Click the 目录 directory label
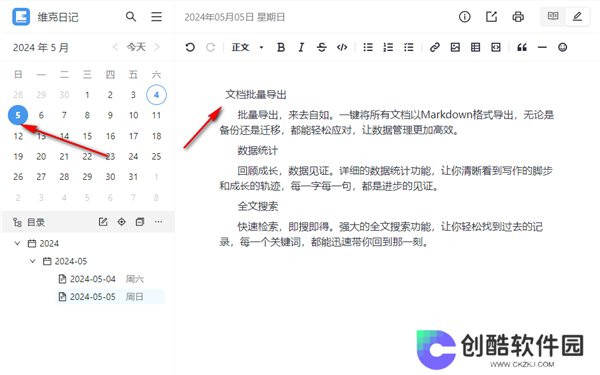 coord(36,222)
